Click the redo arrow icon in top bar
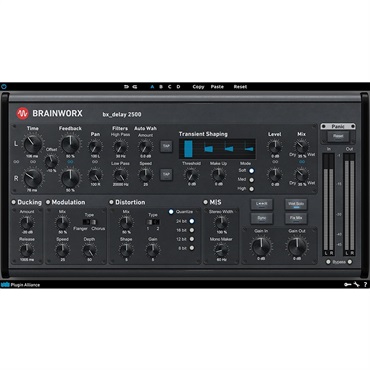 [135, 87]
